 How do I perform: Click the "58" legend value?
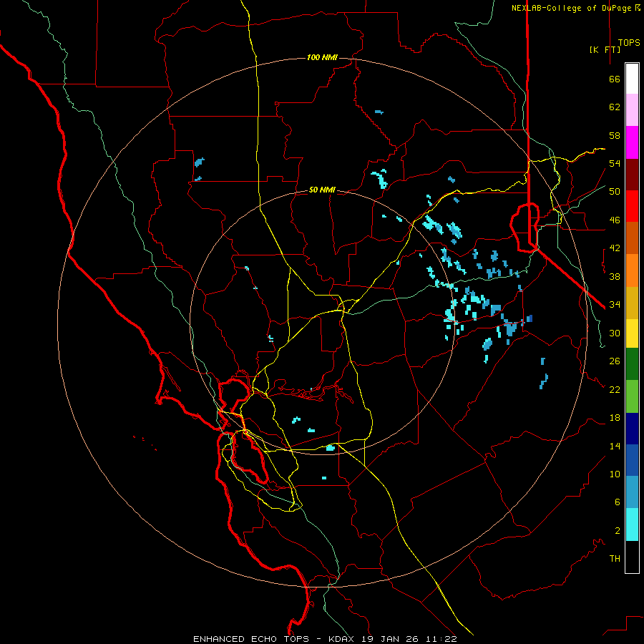click(x=615, y=135)
